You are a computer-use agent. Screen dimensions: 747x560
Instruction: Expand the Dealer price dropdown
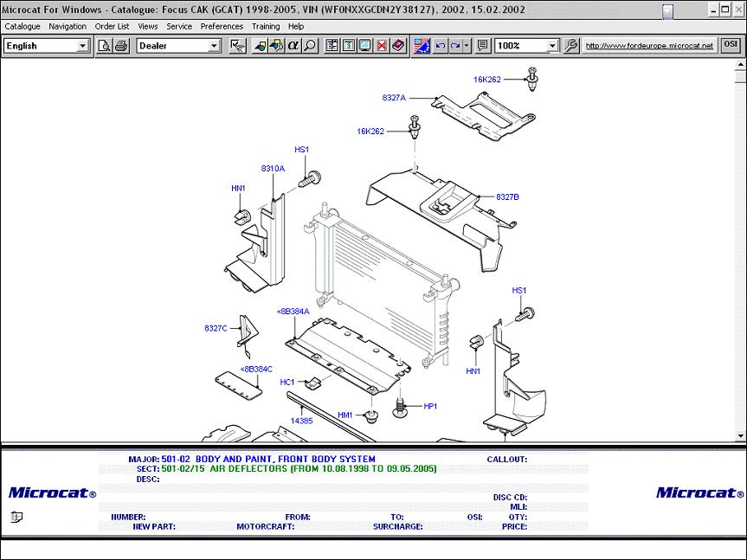pos(214,46)
